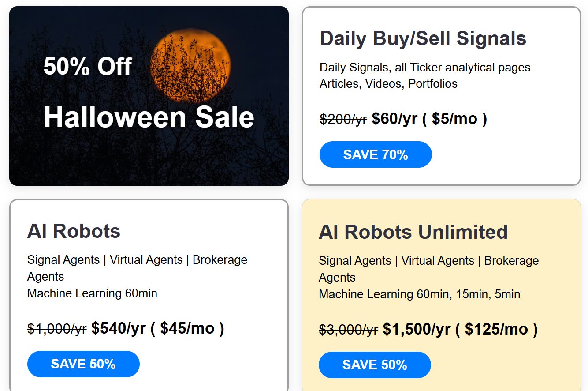The image size is (588, 391).
Task: Click the SAVE 70% button
Action: point(376,154)
